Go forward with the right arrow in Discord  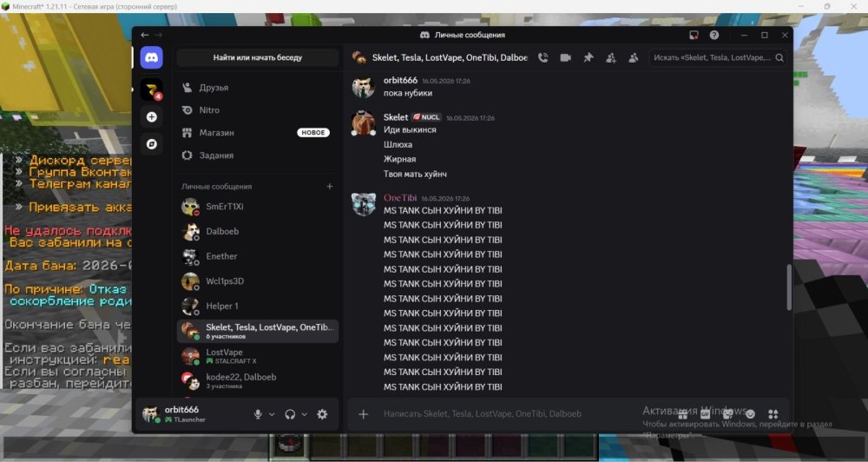click(x=158, y=35)
